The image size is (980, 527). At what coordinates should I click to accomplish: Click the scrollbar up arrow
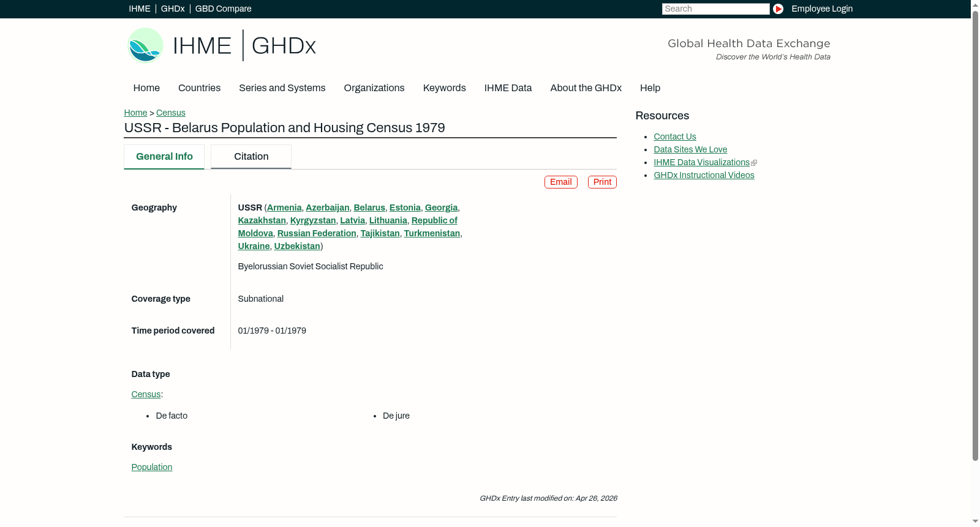pos(975,5)
